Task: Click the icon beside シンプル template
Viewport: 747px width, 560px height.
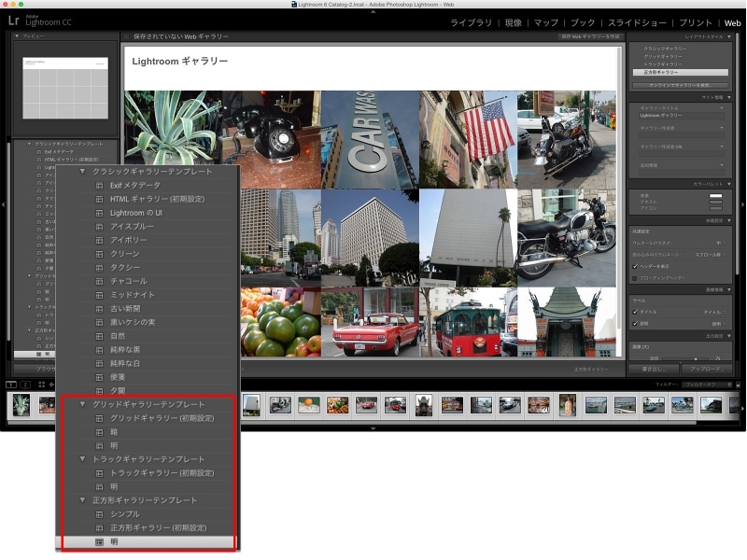Action: click(x=100, y=514)
